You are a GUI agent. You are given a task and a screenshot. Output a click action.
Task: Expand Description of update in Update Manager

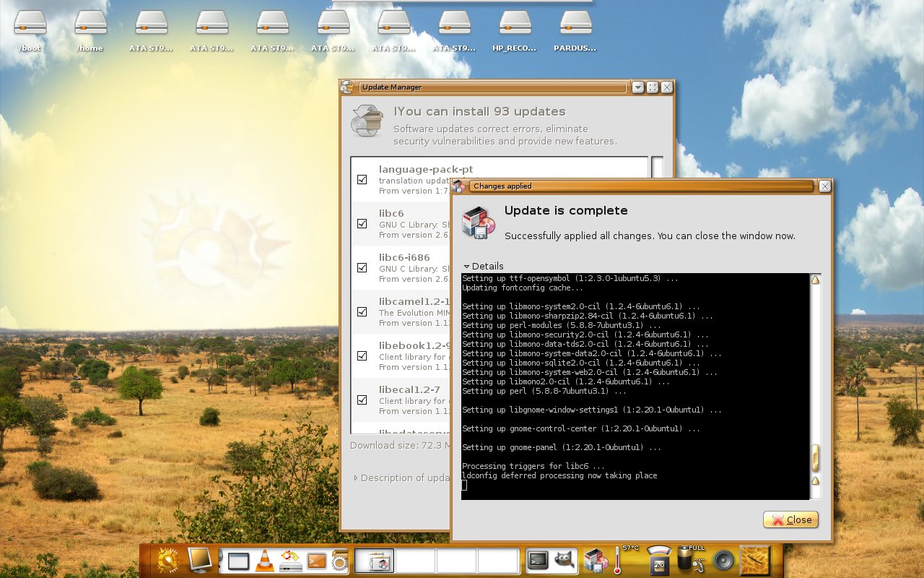(401, 478)
